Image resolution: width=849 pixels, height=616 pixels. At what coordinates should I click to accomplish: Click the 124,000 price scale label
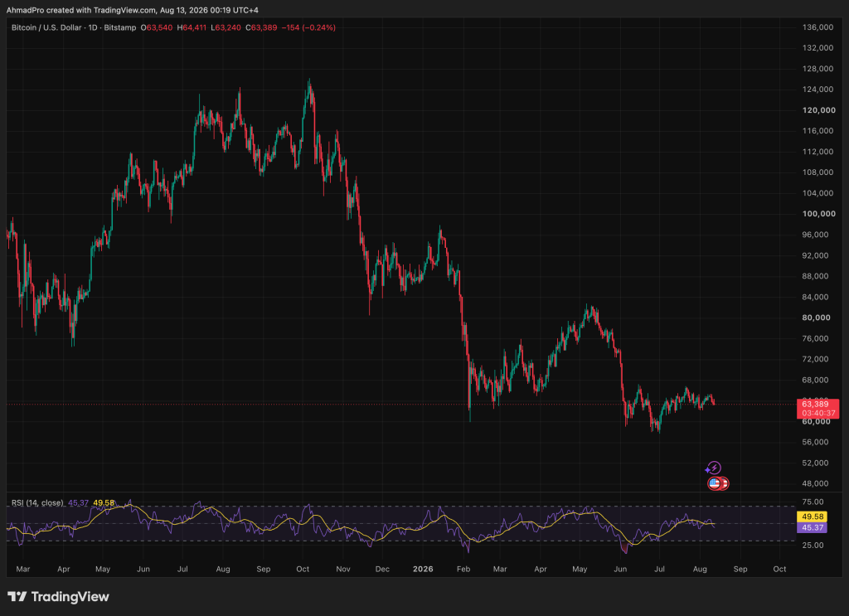point(817,90)
